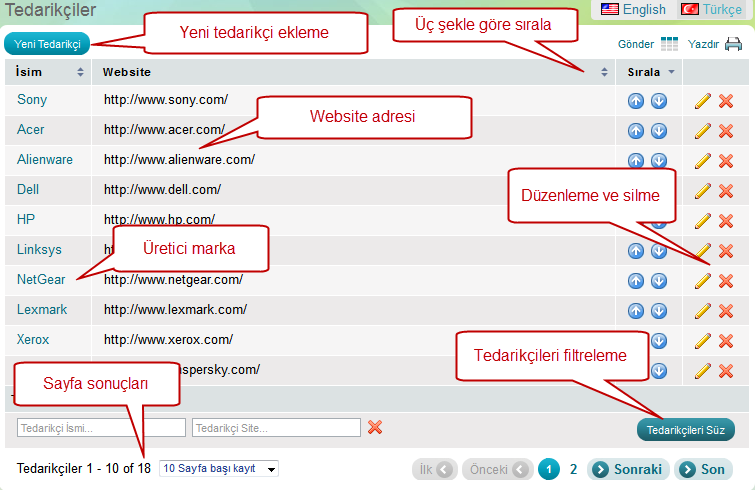This screenshot has height=490, width=755.
Task: Move Sony row up with arrow icon
Action: pyautogui.click(x=636, y=101)
